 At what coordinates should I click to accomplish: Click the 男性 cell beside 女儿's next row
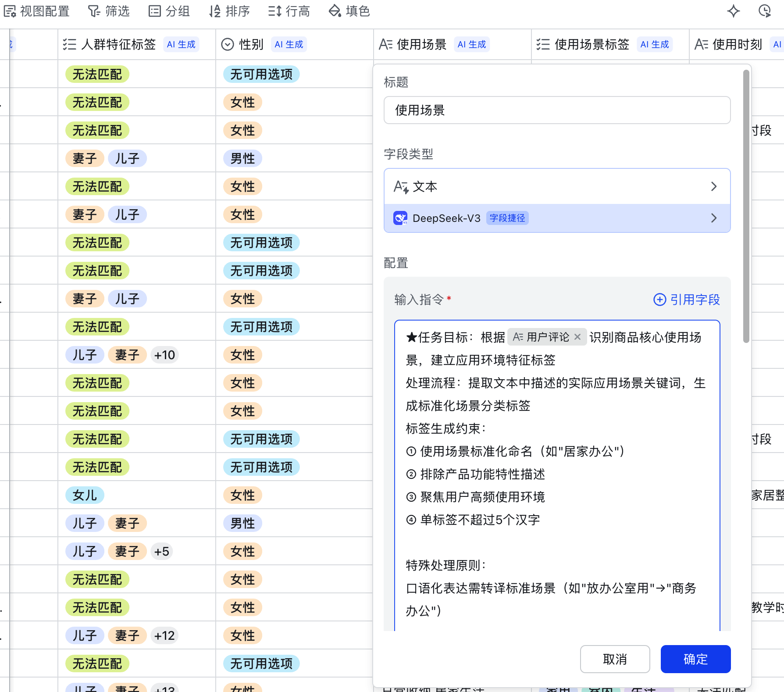243,523
